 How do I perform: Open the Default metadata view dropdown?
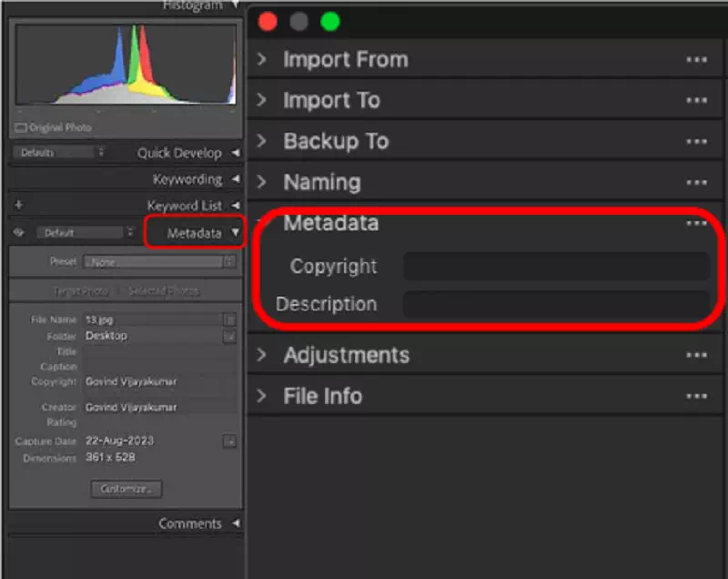(85, 232)
